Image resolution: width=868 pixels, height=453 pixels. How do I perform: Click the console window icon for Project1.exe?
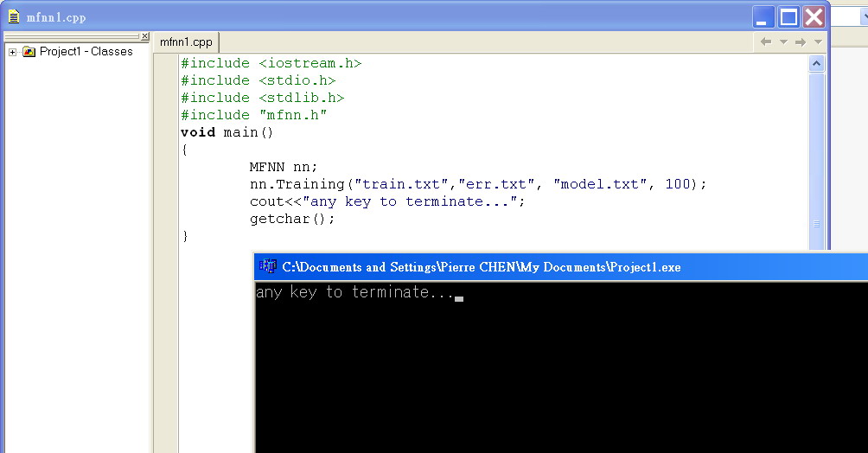268,266
